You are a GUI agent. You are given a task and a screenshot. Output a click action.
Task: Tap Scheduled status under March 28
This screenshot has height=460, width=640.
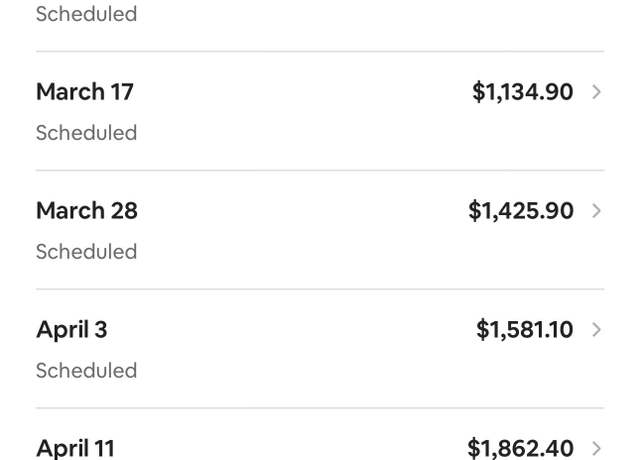click(x=86, y=251)
